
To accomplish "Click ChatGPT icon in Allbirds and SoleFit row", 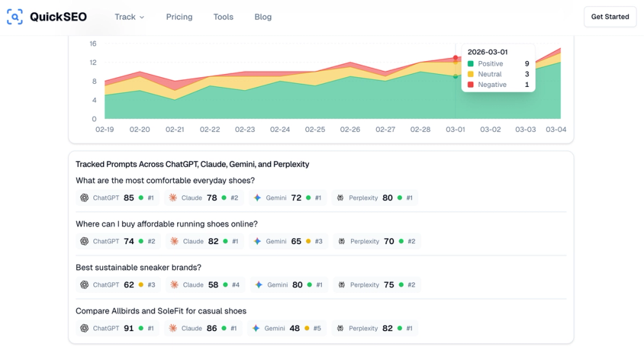I will tap(84, 328).
